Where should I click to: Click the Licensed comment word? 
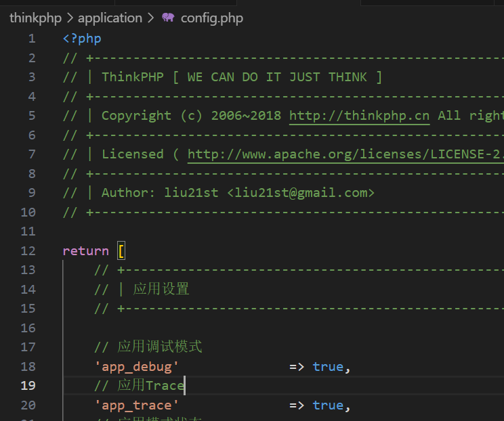133,154
